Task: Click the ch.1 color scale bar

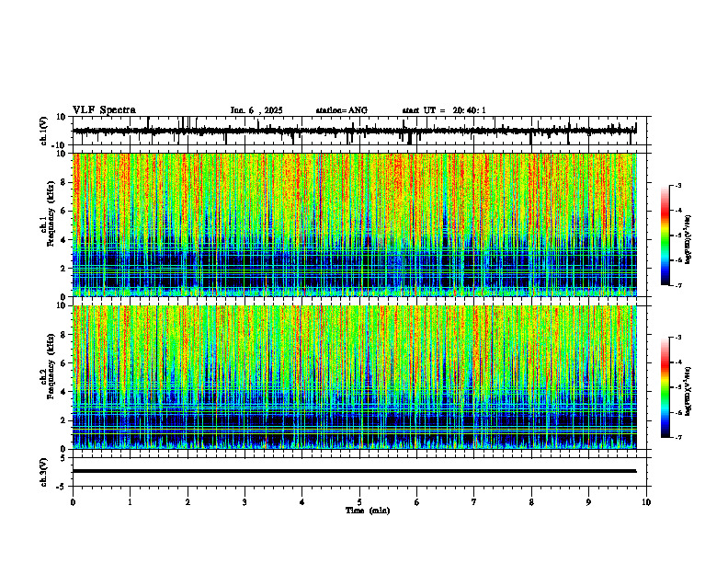Action: (x=665, y=236)
